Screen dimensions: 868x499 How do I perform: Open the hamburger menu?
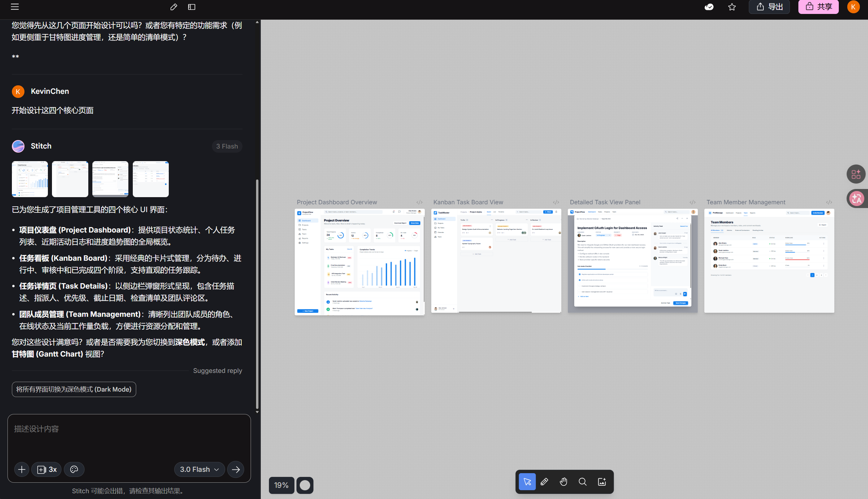[x=15, y=6]
